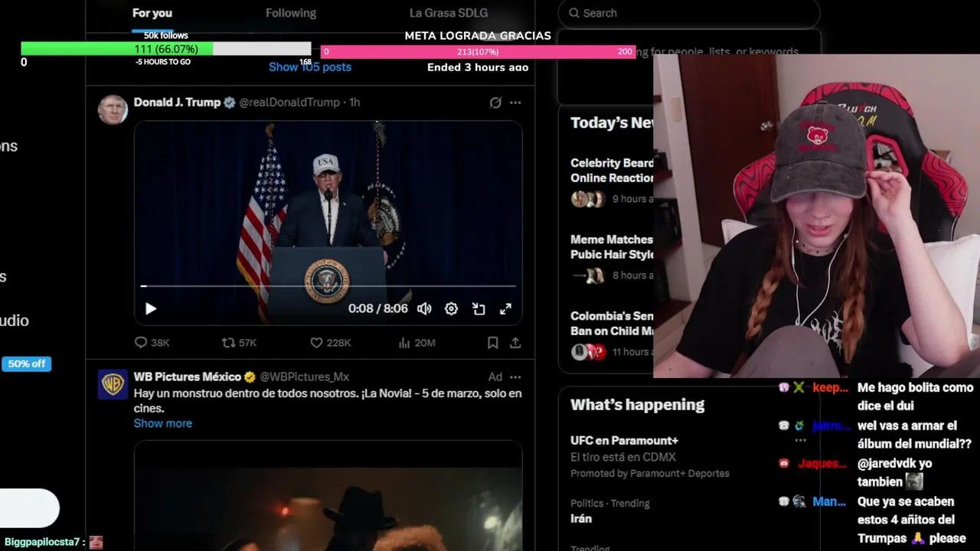The image size is (980, 551).
Task: Open video picture-in-picture mode
Action: point(479,309)
